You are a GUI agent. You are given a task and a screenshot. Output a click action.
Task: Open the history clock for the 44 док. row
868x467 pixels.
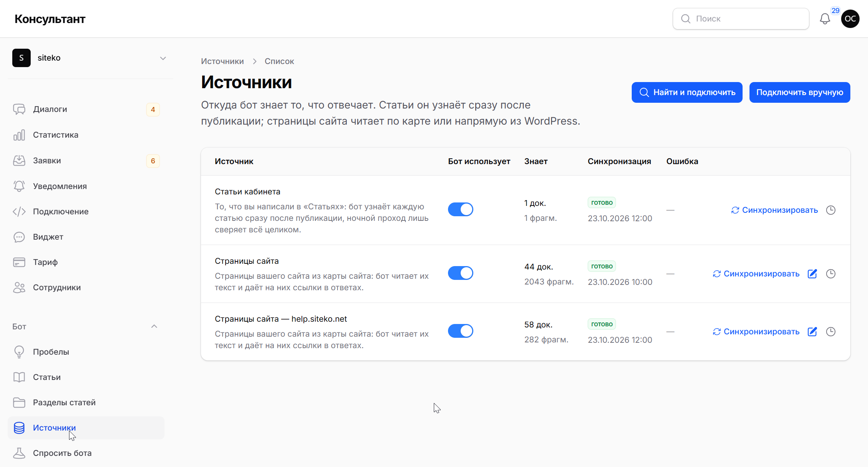pyautogui.click(x=830, y=274)
